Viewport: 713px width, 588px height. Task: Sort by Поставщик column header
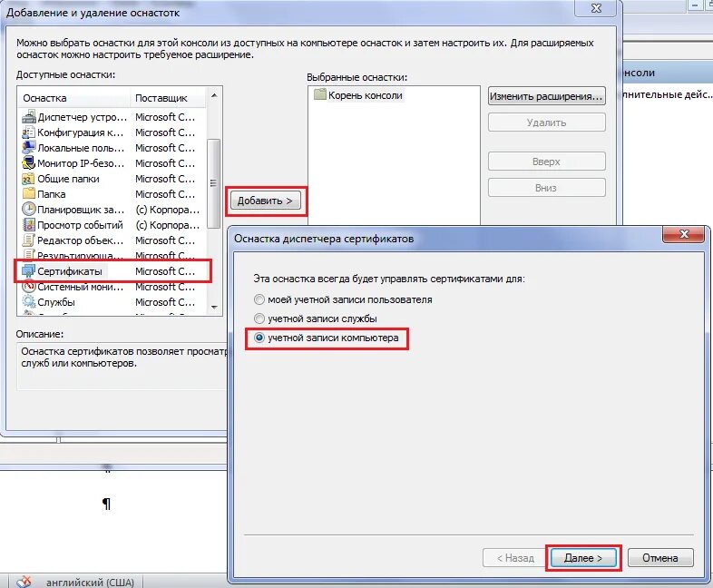168,98
